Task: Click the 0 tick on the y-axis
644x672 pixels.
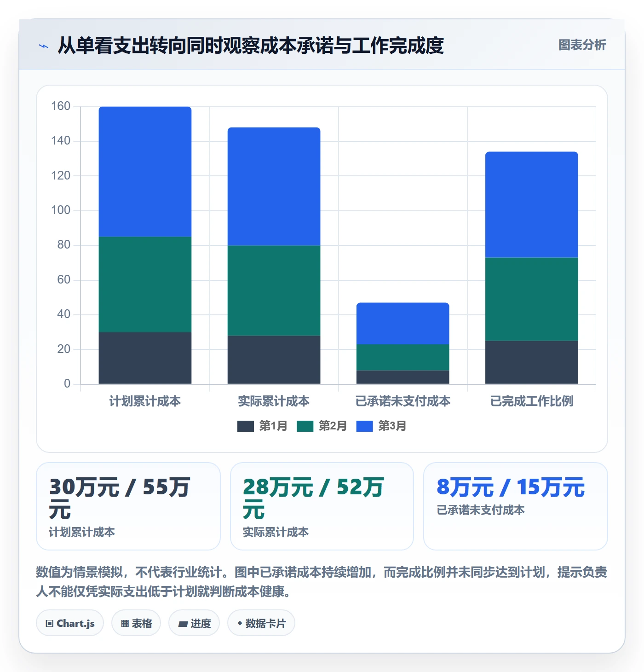Action: tap(67, 384)
